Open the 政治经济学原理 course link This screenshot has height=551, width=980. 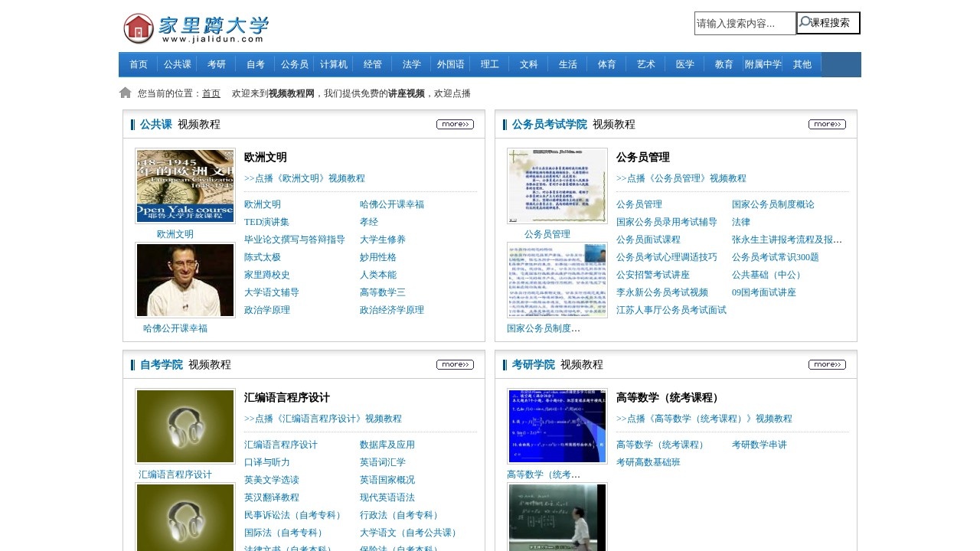[392, 310]
